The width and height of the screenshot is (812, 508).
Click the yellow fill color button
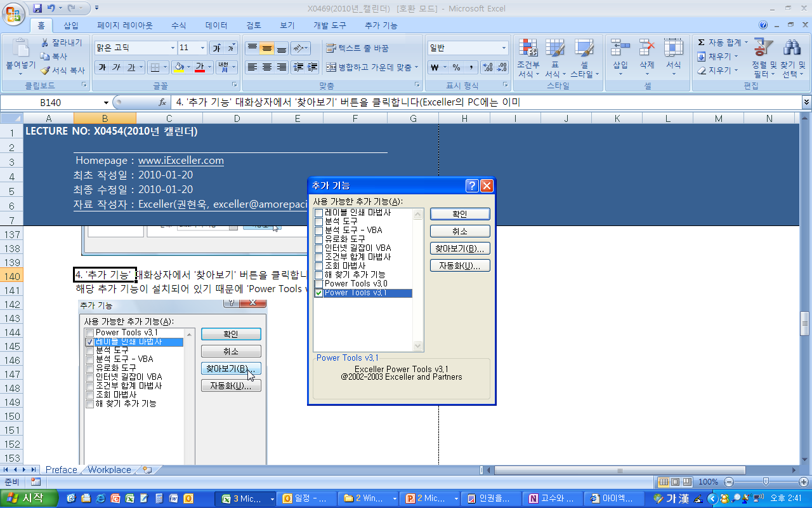(x=178, y=67)
